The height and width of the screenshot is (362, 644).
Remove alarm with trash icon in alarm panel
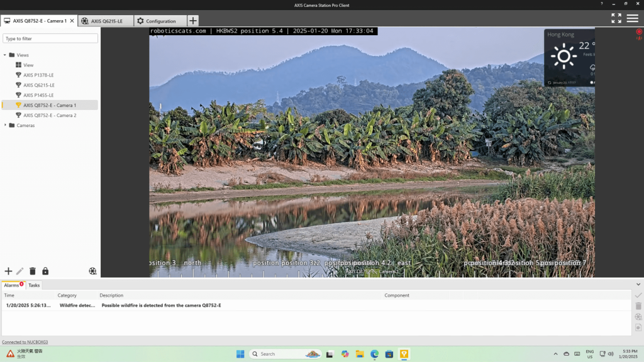[x=638, y=306]
